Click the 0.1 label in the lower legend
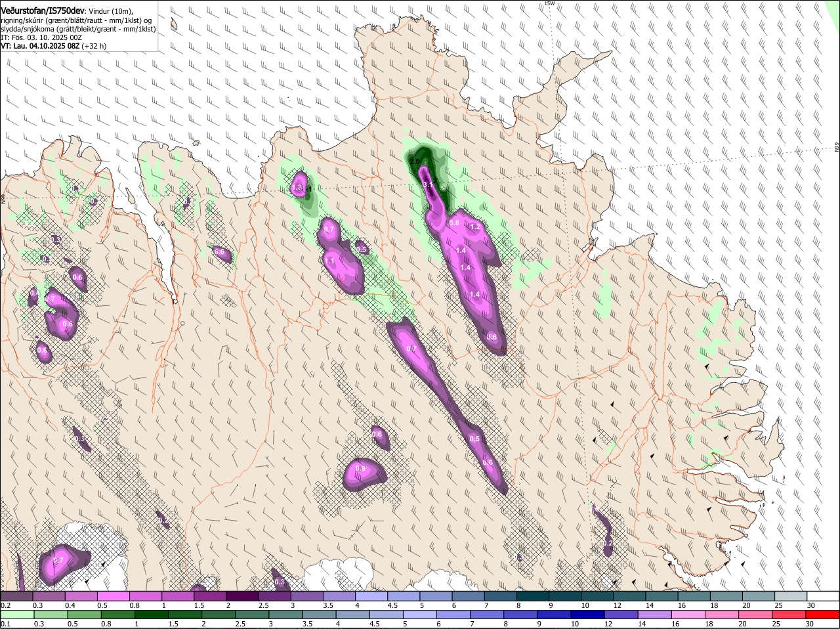Viewport: 840px width, 629px height. coord(5,624)
